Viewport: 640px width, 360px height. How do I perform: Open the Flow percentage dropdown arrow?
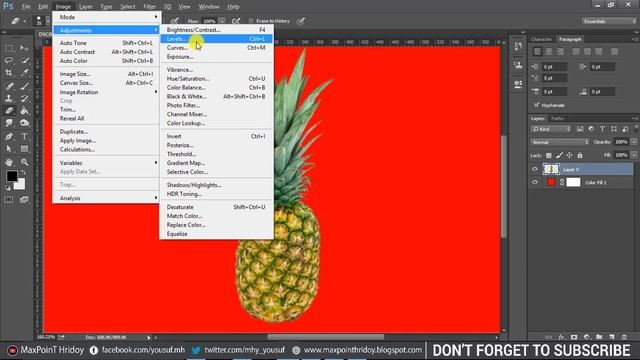click(222, 21)
